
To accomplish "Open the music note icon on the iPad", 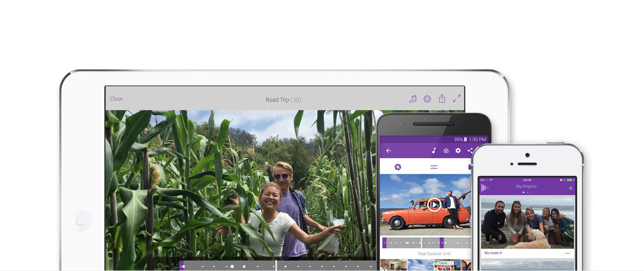I will [x=413, y=99].
